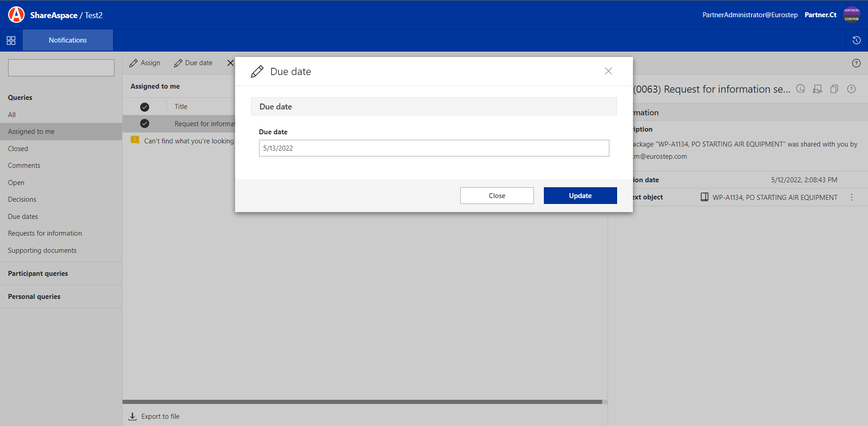
Task: Open the app grid menu icon
Action: click(11, 41)
